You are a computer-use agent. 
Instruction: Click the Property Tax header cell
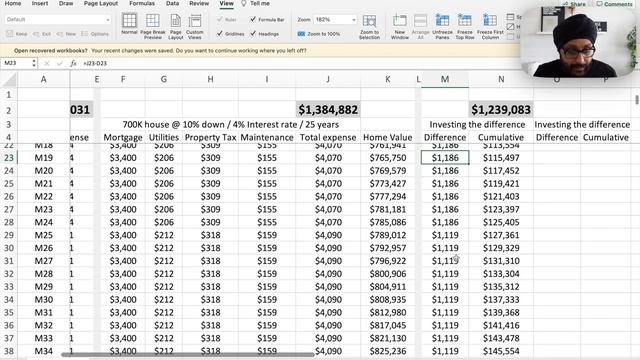(210, 137)
